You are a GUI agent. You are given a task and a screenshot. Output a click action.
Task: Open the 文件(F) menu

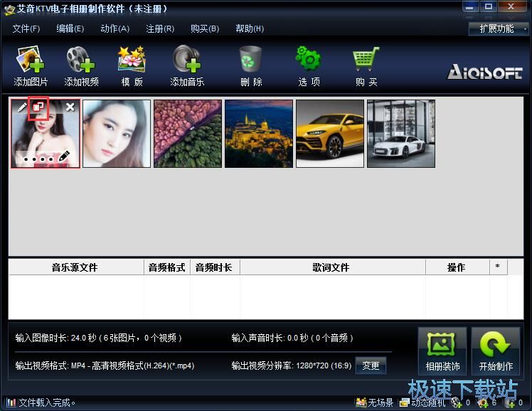click(26, 28)
